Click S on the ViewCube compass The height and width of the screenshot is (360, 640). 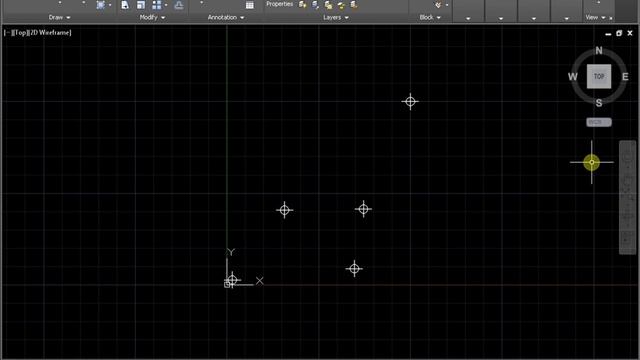(599, 103)
